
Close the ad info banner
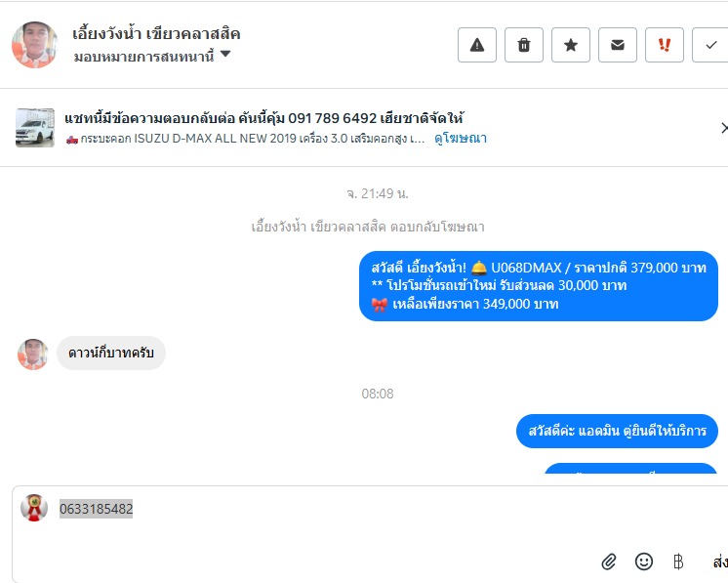click(723, 128)
